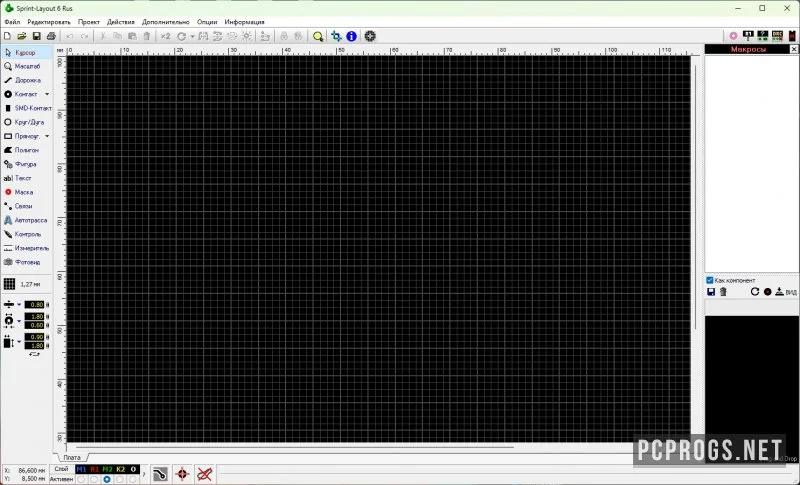
Task: Print the board using the printer icon
Action: pyautogui.click(x=51, y=36)
